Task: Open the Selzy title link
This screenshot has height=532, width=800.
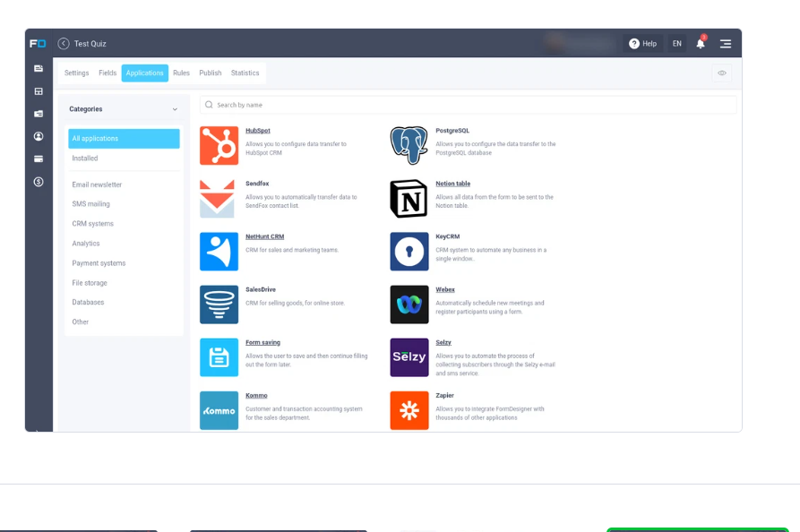Action: click(x=443, y=343)
